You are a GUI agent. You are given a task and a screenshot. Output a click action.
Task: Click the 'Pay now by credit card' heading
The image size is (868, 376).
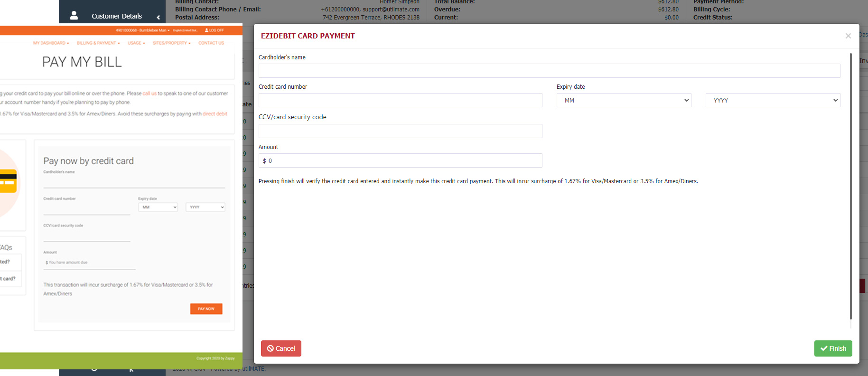click(88, 161)
